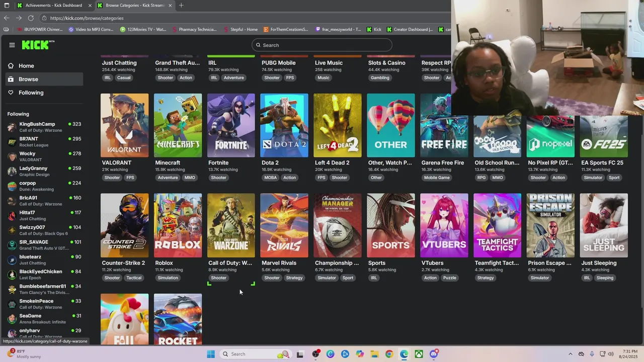The width and height of the screenshot is (644, 362).
Task: Select the Puzzle tag under VTubers
Action: click(x=450, y=278)
